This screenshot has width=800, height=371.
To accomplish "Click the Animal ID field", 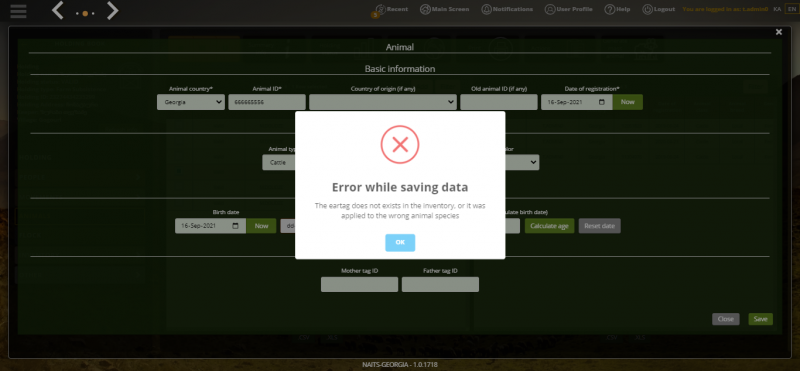I will click(x=267, y=102).
